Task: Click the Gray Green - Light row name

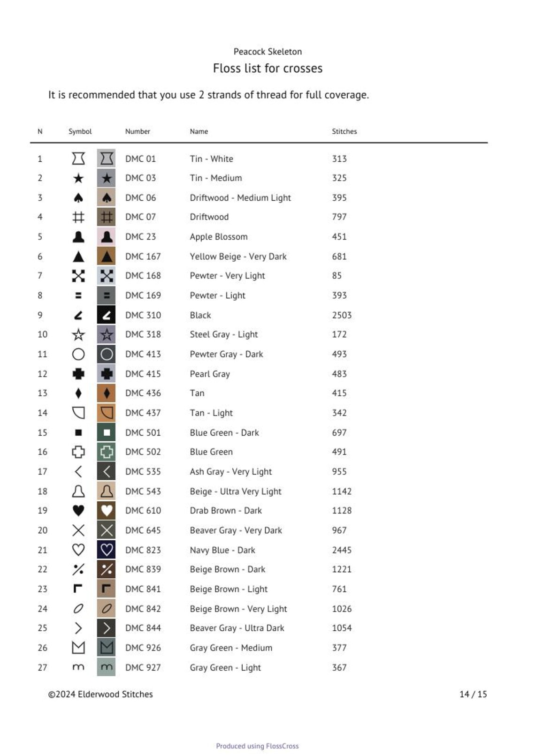Action: 225,668
